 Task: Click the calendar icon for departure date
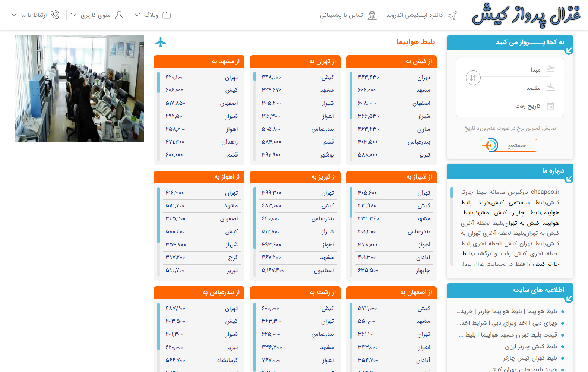click(x=550, y=106)
